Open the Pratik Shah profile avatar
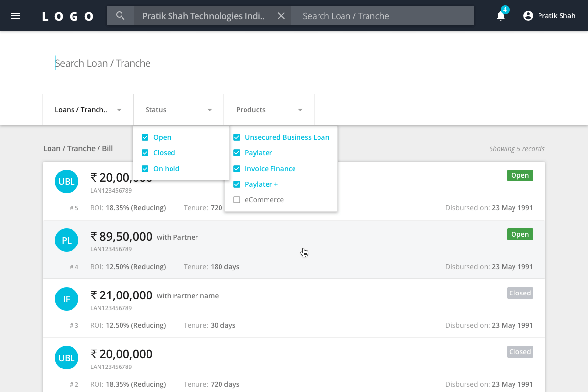Image resolution: width=588 pixels, height=392 pixels. [528, 15]
